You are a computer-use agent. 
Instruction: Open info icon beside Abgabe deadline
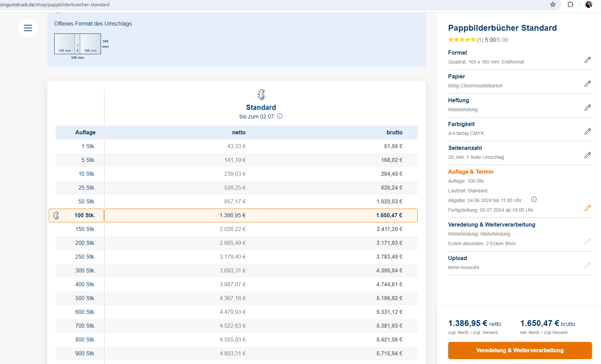(534, 200)
